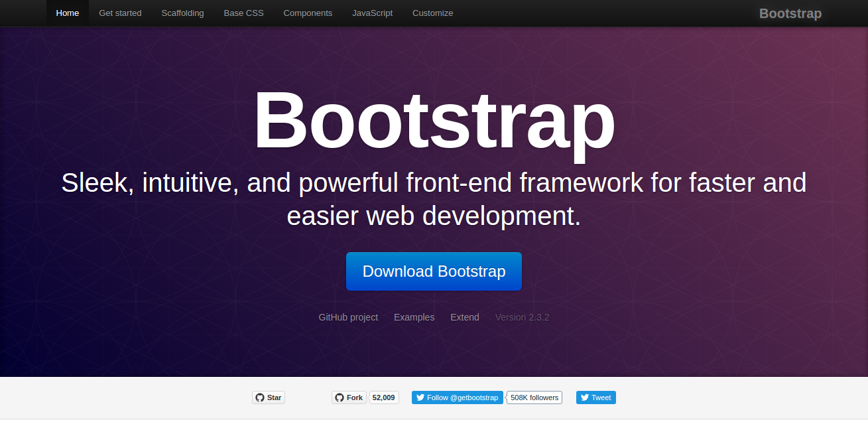This screenshot has height=434, width=868.
Task: Follow @getbootstrap on Twitter
Action: [x=458, y=397]
